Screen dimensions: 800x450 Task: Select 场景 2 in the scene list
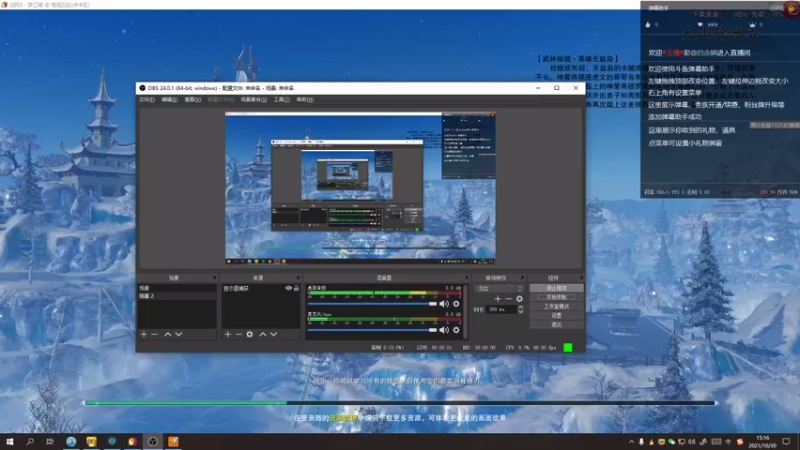[177, 296]
